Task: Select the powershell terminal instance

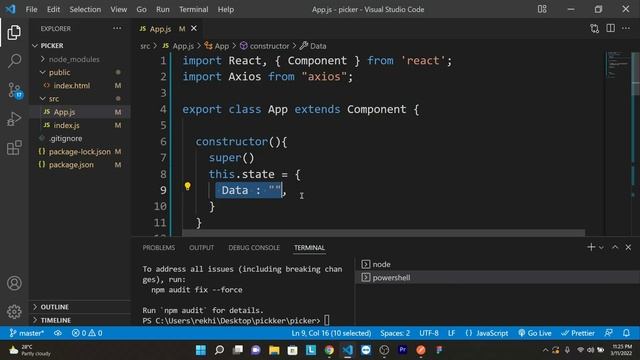Action: 497,277
